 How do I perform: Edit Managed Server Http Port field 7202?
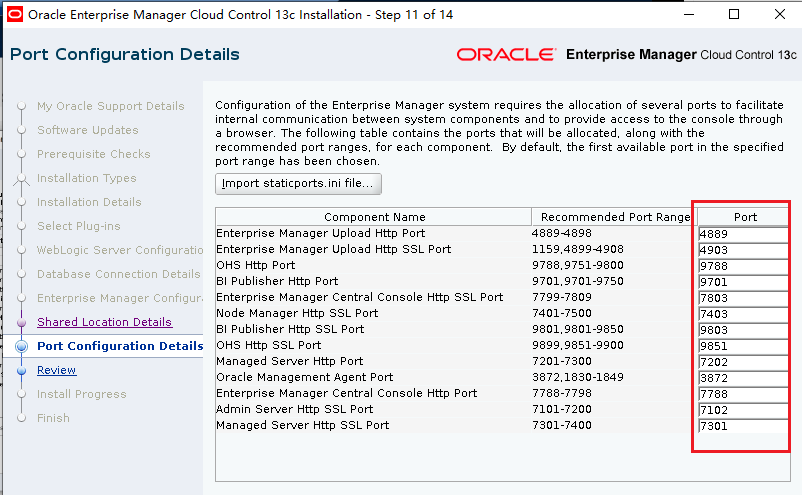[743, 362]
